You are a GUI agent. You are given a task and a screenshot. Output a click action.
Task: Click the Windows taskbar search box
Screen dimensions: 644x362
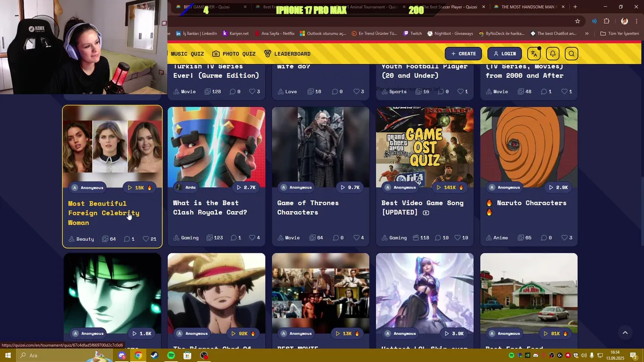click(64, 355)
